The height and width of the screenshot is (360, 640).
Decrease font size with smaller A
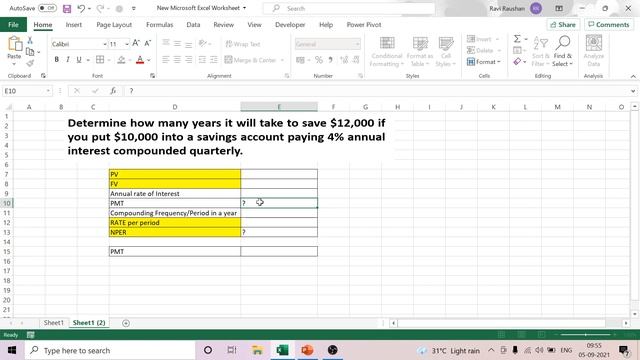(x=148, y=43)
